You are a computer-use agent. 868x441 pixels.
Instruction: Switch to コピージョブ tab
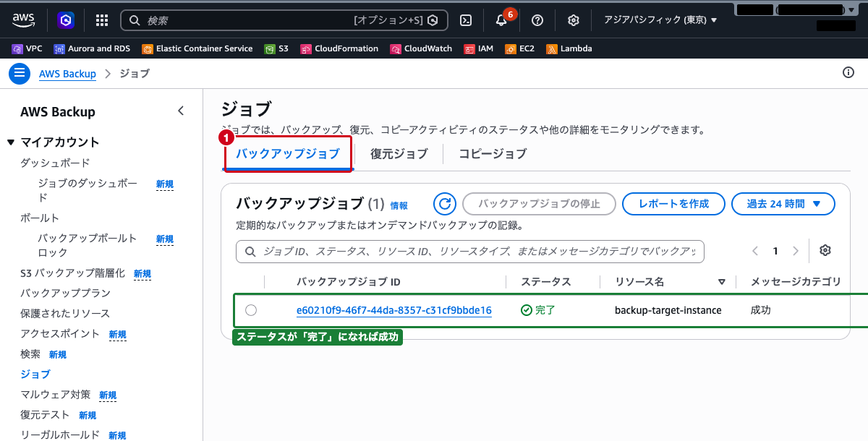493,154
